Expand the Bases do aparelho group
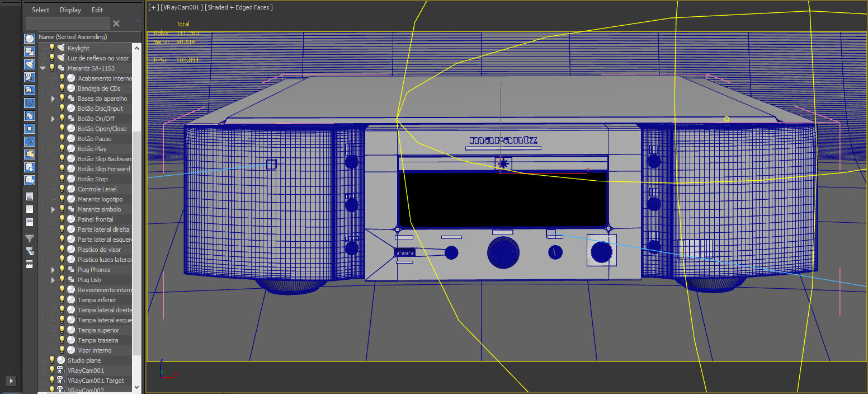This screenshot has height=394, width=868. (x=53, y=98)
